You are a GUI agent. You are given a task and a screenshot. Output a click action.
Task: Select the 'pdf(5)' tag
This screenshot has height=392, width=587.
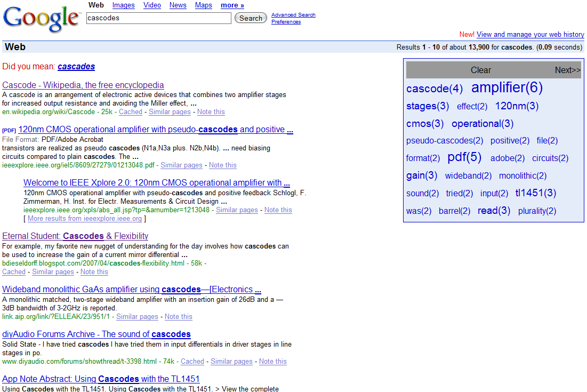click(464, 157)
